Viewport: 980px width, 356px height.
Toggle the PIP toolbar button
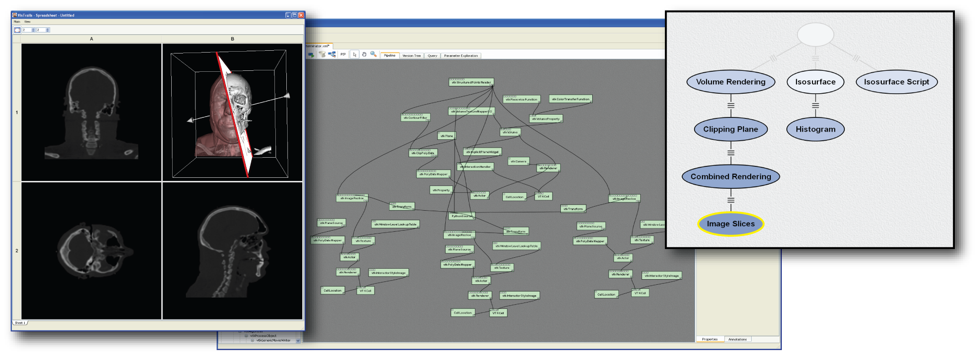343,55
